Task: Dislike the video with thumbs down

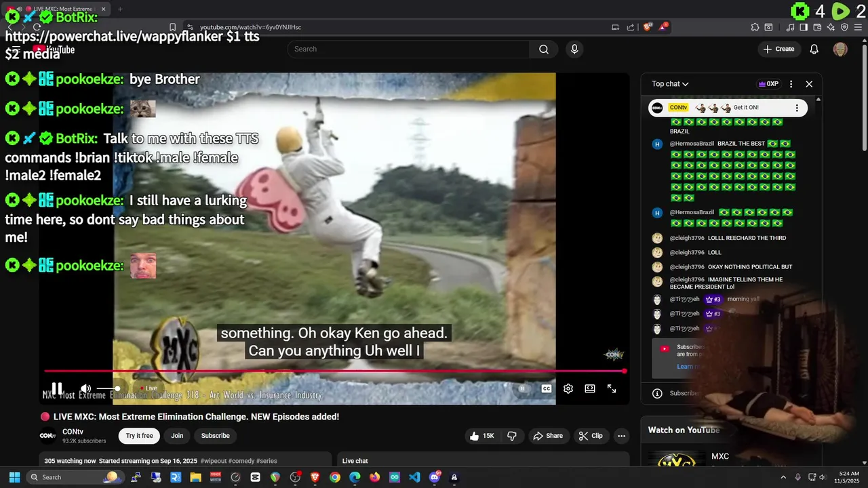Action: [x=512, y=436]
